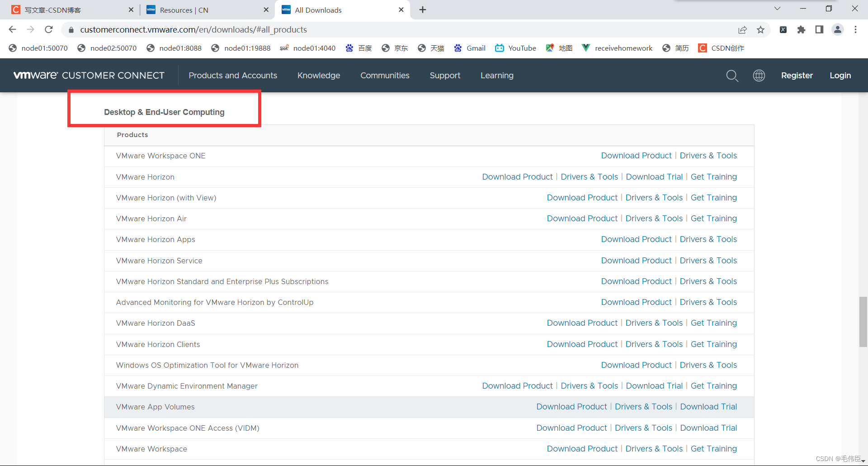Get Training for VMware Workspace
This screenshot has width=868, height=466.
tap(713, 449)
